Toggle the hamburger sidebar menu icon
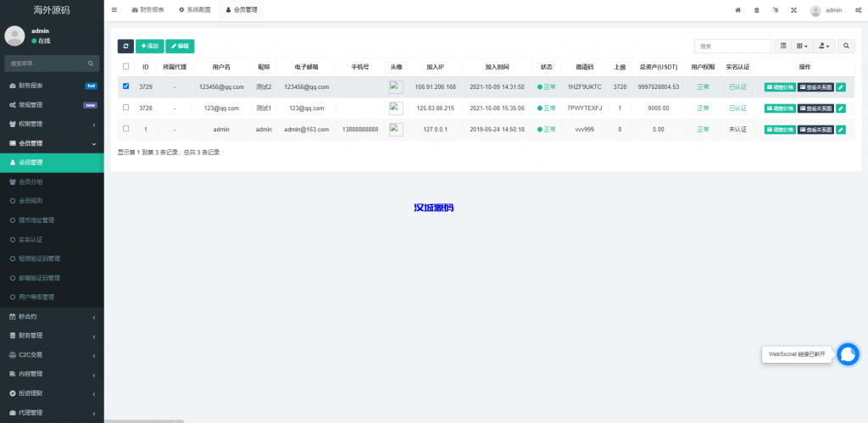This screenshot has height=423, width=868. (x=114, y=10)
